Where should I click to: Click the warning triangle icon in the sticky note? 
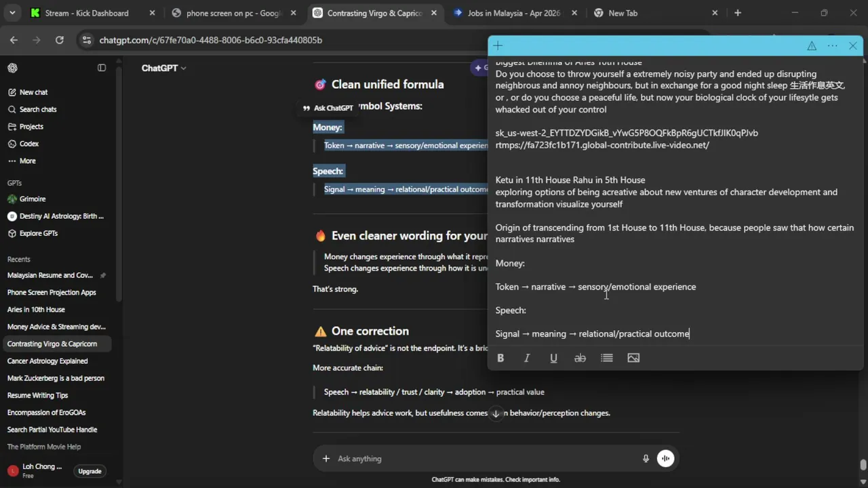coord(812,46)
